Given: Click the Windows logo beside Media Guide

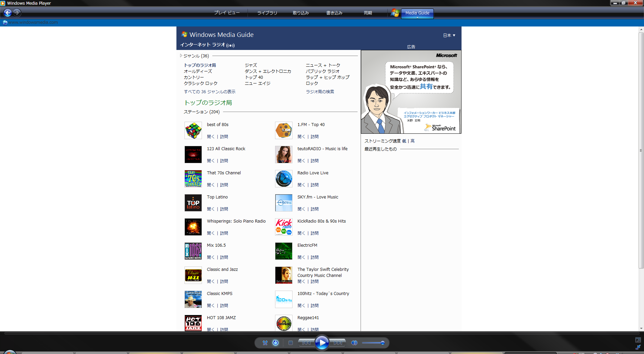Looking at the screenshot, I should pyautogui.click(x=395, y=13).
